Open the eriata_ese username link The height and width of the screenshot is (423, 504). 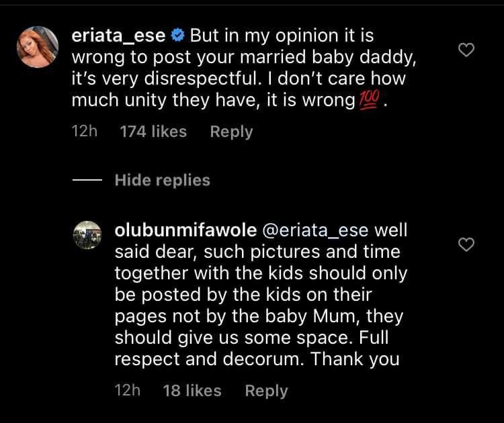pos(118,36)
